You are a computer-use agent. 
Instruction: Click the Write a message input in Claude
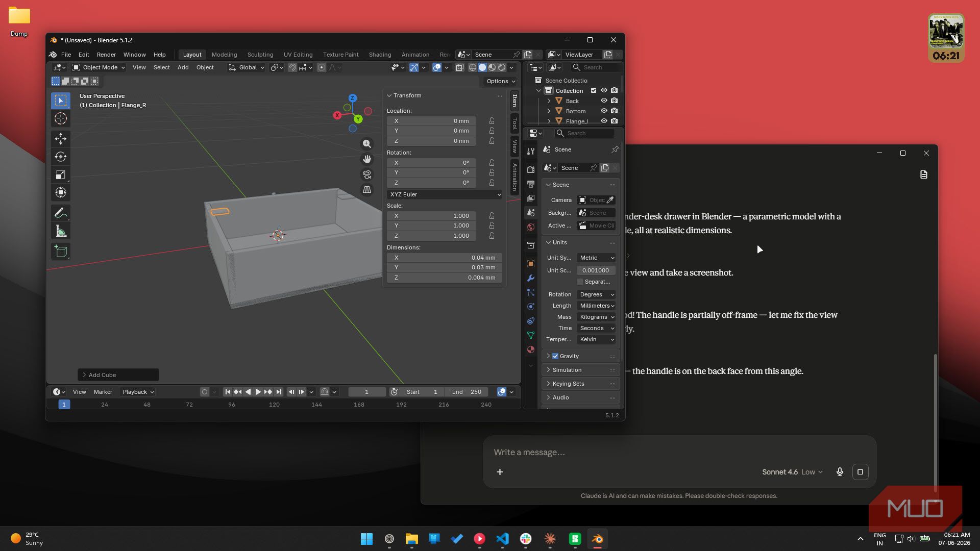[679, 453]
